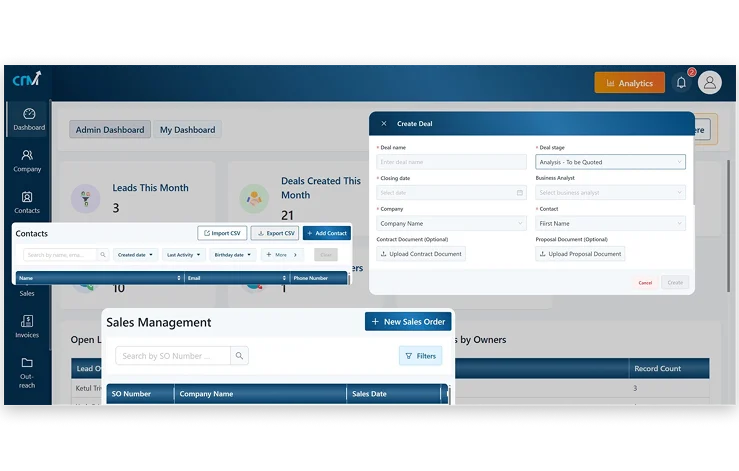The image size is (739, 471).
Task: Expand the Business Analyst dropdown
Action: tap(610, 192)
